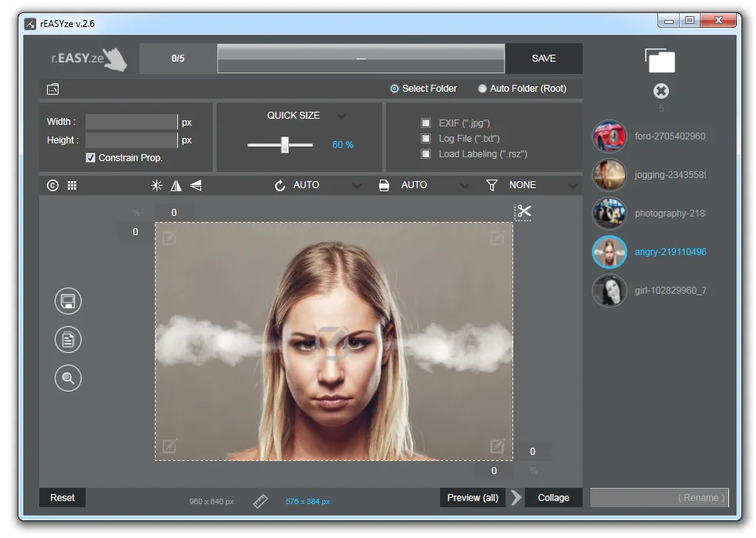Open the Collage button

tap(553, 497)
